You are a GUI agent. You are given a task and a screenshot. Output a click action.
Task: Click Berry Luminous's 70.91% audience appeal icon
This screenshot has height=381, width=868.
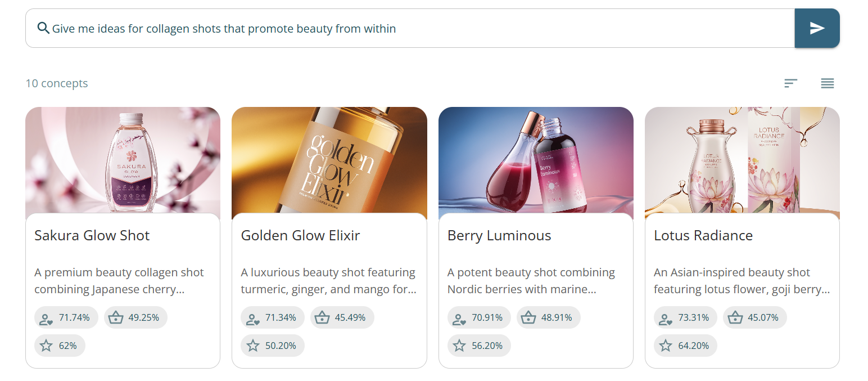[459, 318]
